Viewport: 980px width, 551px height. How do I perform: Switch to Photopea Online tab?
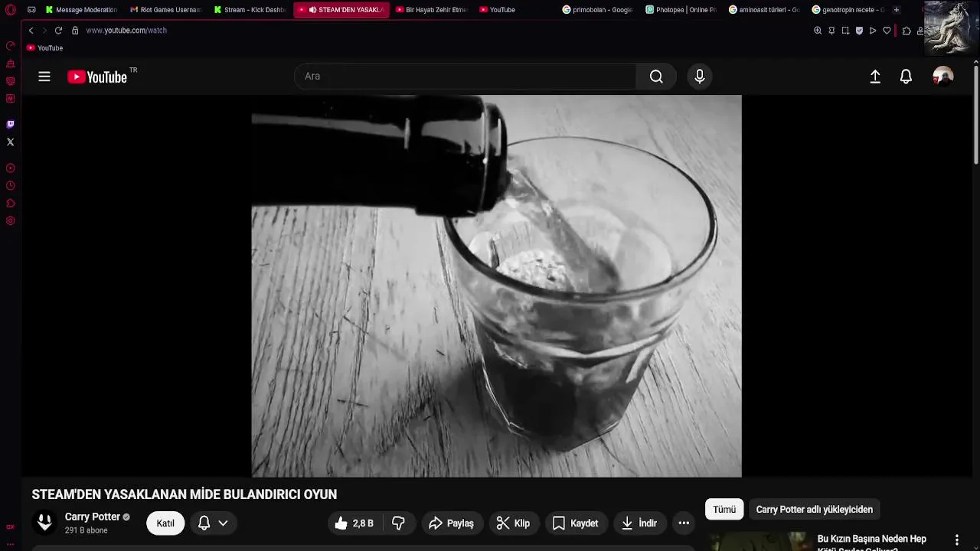click(681, 10)
